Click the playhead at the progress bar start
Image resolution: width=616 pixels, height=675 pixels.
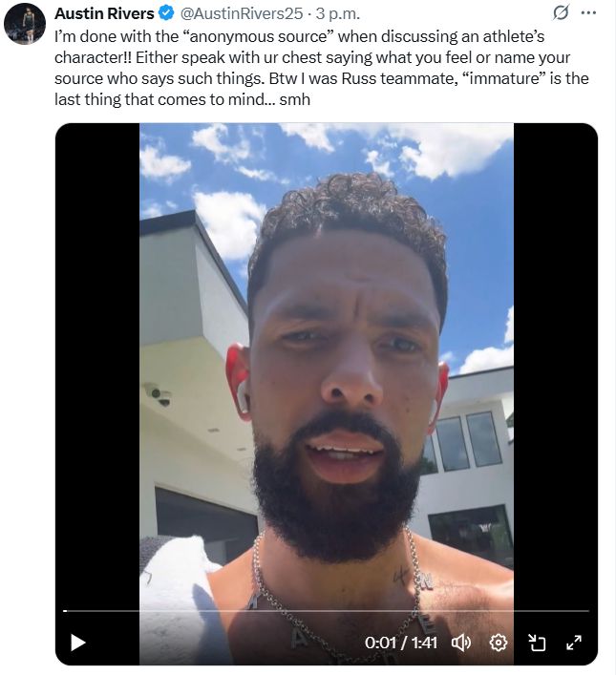(65, 611)
